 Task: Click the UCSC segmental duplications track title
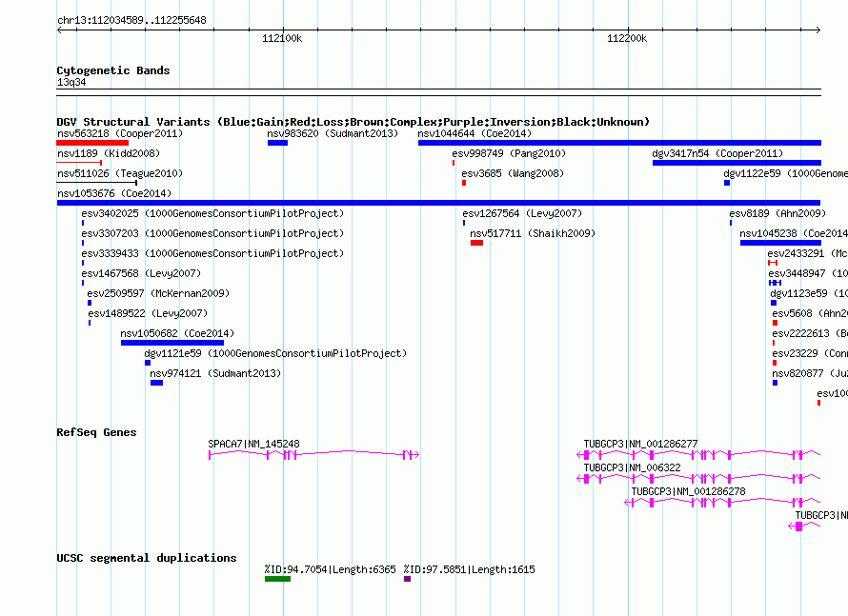[x=147, y=558]
